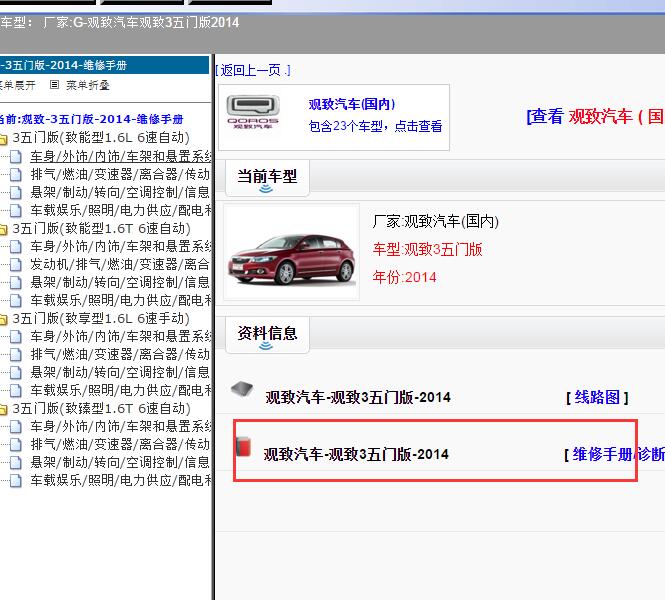Screen dimensions: 665x600
Task: Open the 查看 观致汽车 link at right
Action: 595,116
